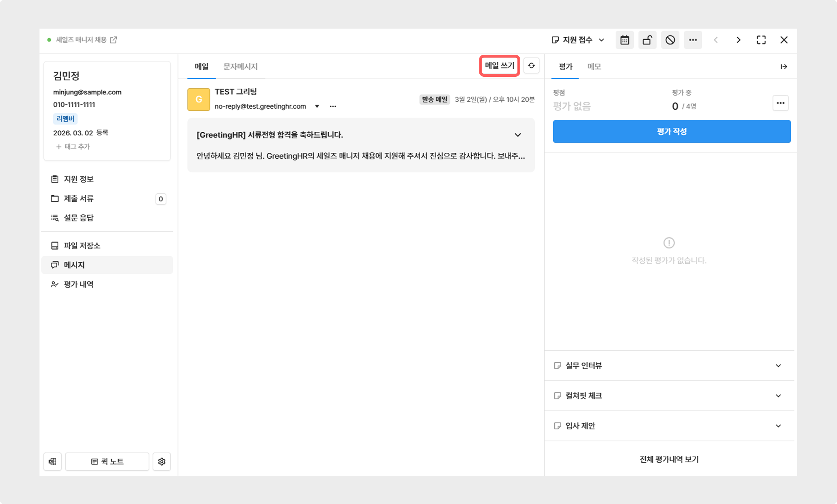
Task: Click phone number 010-1111-1111
Action: [74, 105]
